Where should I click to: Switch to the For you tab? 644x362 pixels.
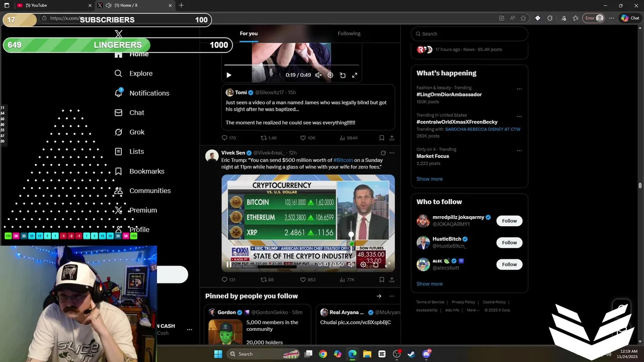click(249, 34)
